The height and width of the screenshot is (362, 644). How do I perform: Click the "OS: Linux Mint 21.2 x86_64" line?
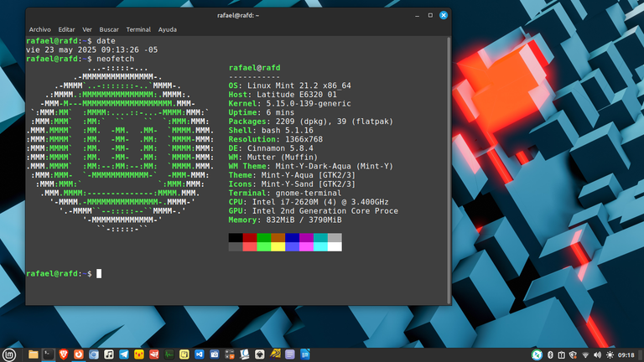tap(290, 85)
